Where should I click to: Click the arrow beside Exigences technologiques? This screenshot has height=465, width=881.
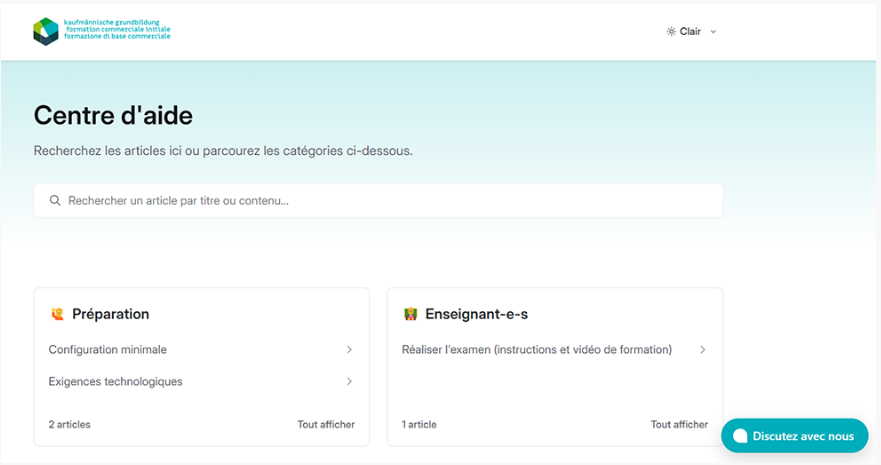pos(349,382)
